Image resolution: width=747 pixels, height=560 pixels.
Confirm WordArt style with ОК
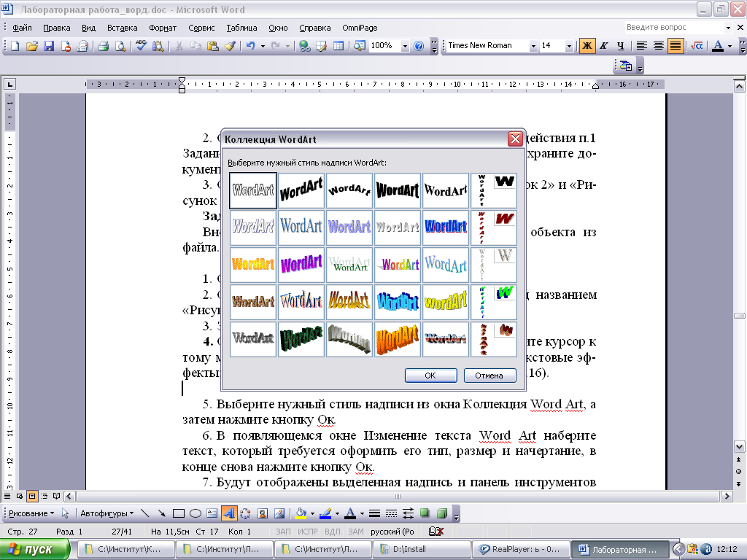click(430, 376)
